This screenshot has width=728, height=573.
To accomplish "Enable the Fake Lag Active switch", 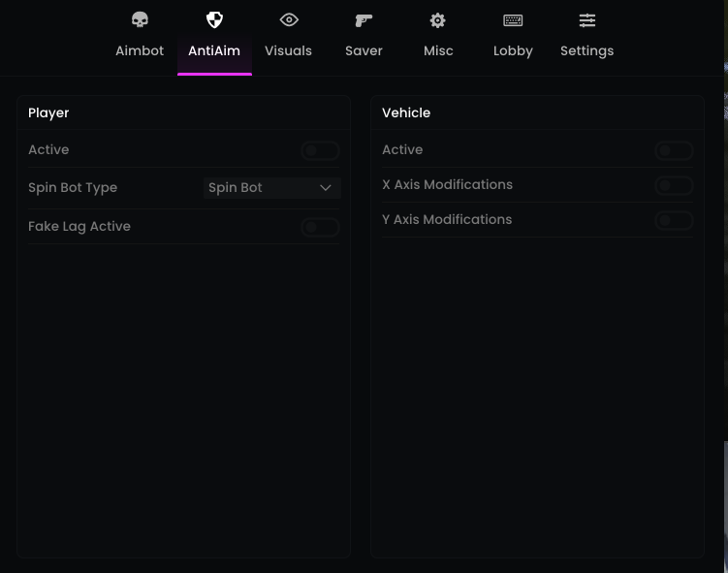I will 320,227.
